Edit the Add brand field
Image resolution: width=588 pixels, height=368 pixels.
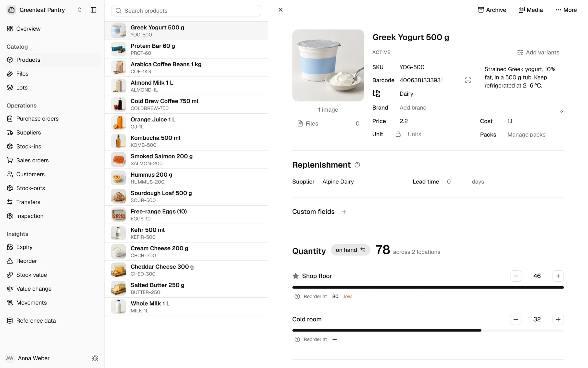(413, 108)
